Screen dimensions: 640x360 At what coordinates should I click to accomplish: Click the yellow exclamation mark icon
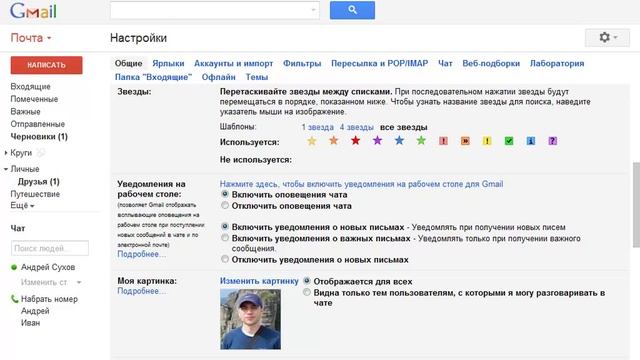(x=487, y=141)
